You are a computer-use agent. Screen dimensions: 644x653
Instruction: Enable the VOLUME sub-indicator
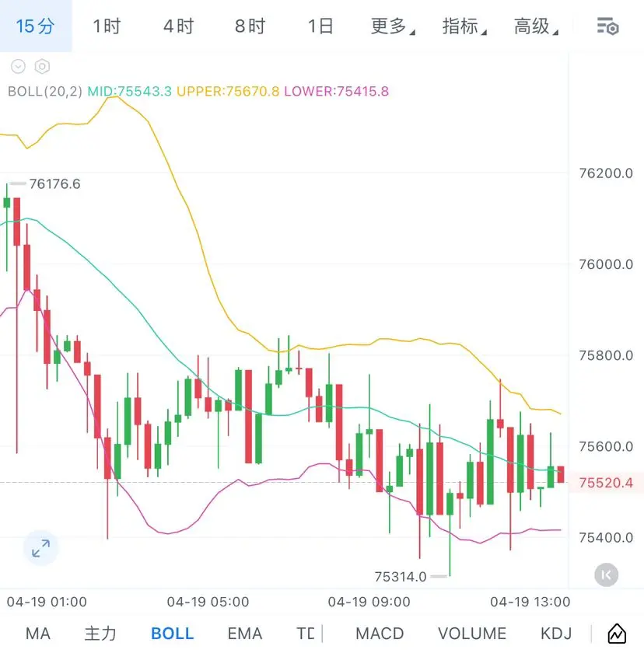click(x=472, y=634)
